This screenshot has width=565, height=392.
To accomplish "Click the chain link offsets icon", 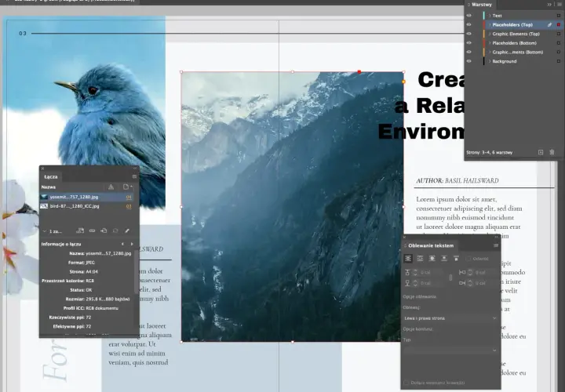I will [x=450, y=278].
